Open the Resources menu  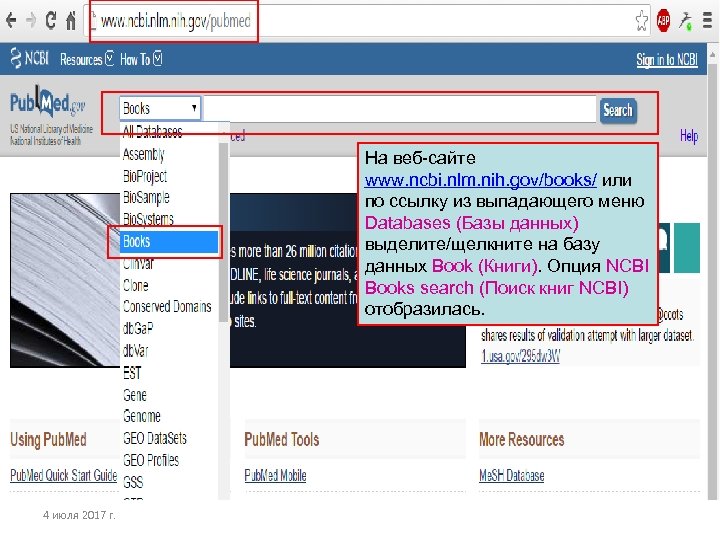click(x=87, y=59)
